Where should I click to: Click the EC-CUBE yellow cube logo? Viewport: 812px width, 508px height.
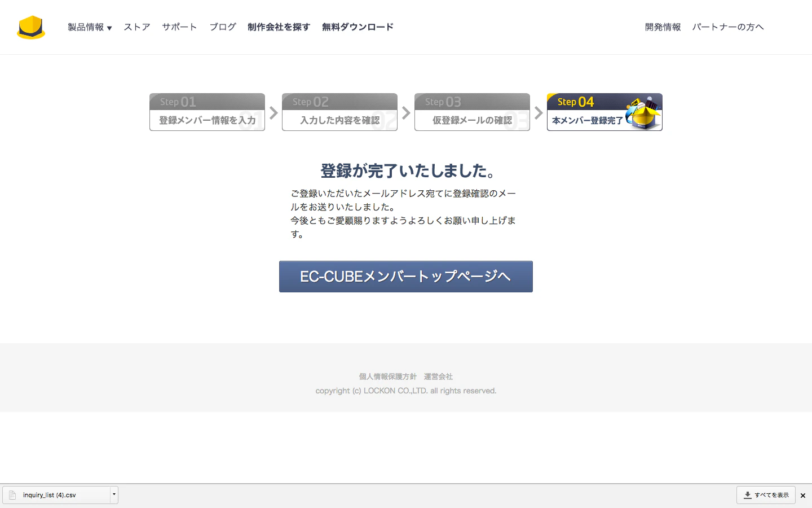pyautogui.click(x=31, y=27)
